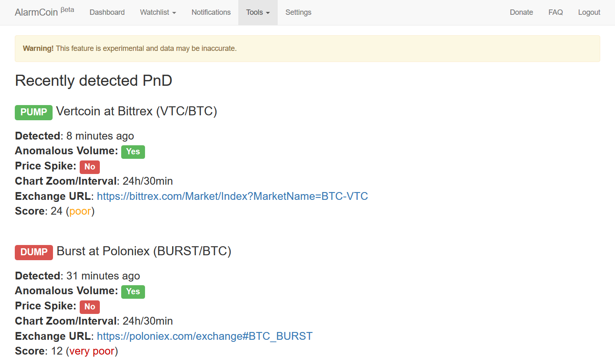Click the experimental feature warning banner
Image resolution: width=615 pixels, height=364 pixels.
tap(307, 48)
